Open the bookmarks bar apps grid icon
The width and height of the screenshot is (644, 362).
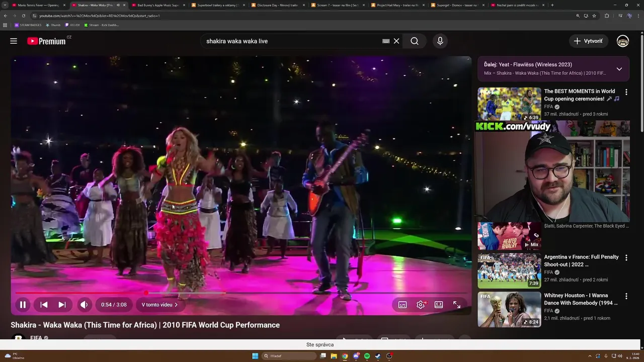(x=5, y=25)
